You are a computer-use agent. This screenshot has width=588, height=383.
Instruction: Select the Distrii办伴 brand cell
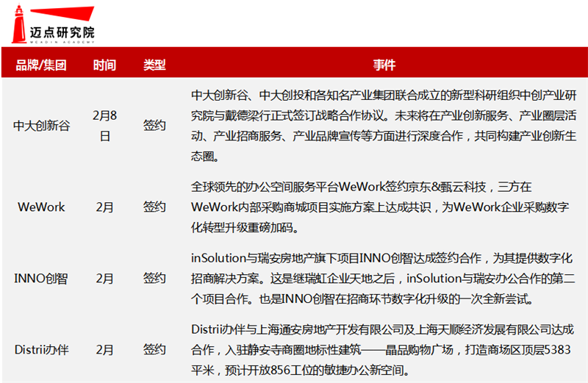pyautogui.click(x=41, y=350)
